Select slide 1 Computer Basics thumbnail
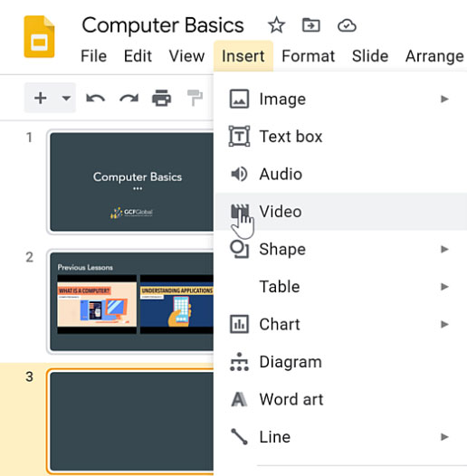The height and width of the screenshot is (476, 467). pyautogui.click(x=131, y=182)
